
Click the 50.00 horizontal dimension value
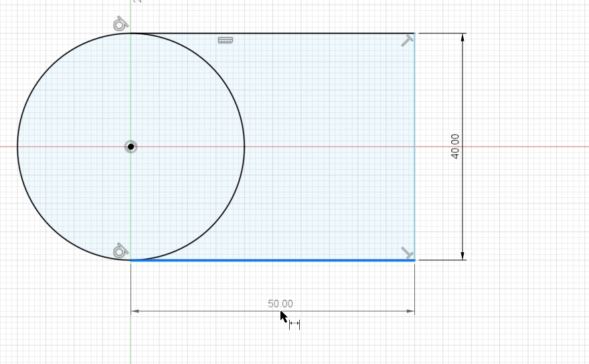point(280,304)
